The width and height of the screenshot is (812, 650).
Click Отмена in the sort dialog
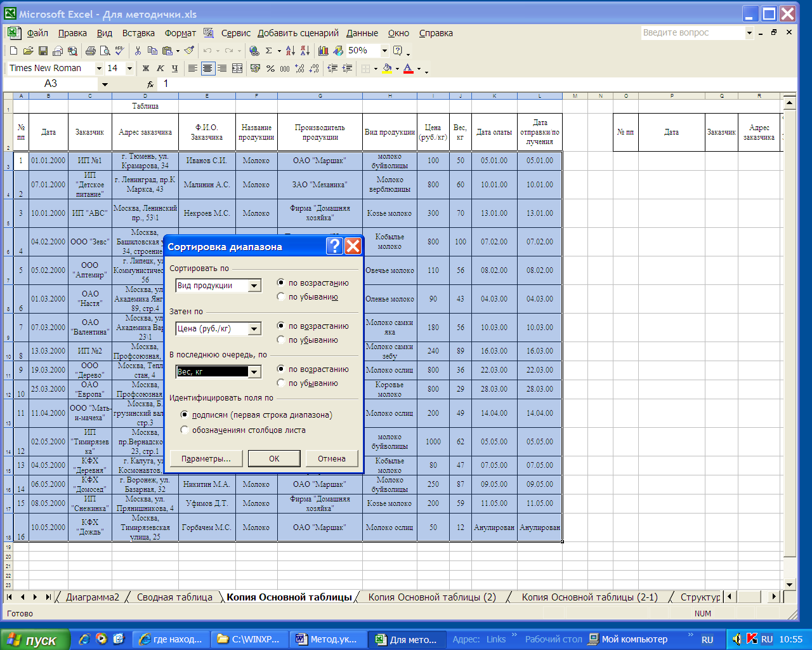coord(332,458)
